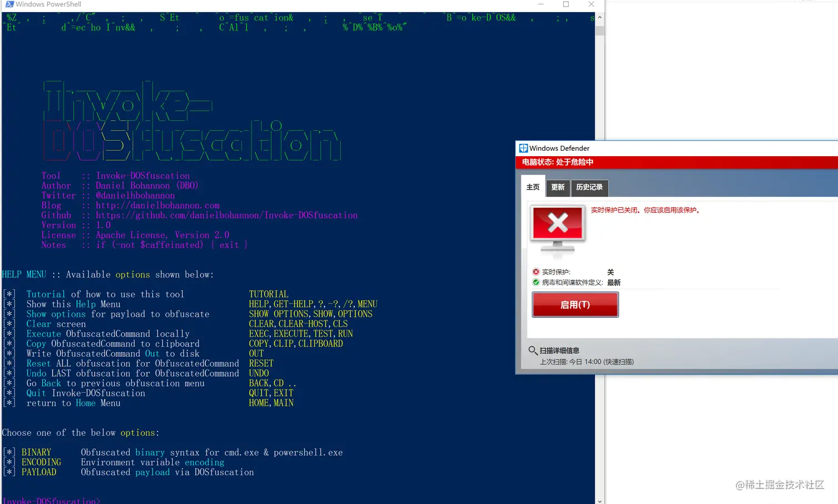The image size is (838, 504).
Task: Click the RESET command text
Action: pos(261,364)
